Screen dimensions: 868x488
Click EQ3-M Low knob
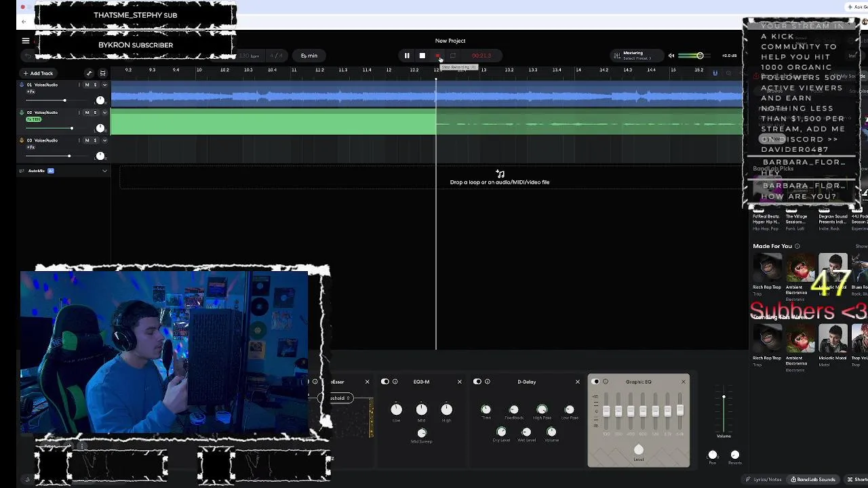tap(397, 409)
